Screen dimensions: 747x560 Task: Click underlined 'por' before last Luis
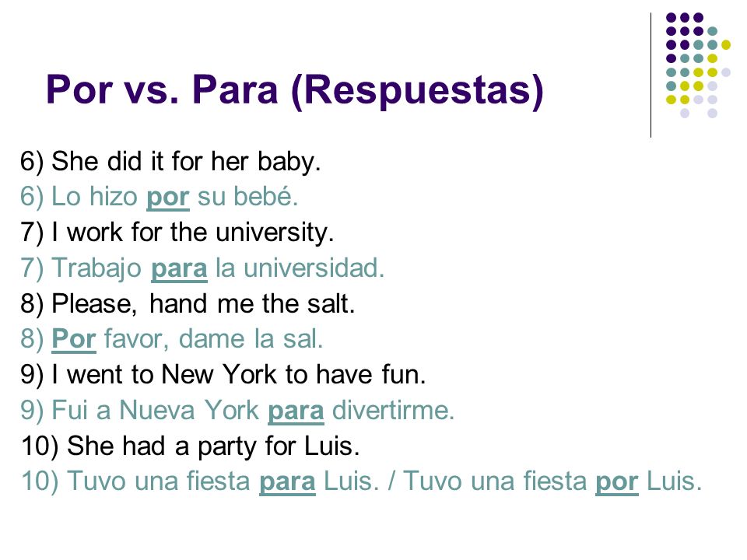pyautogui.click(x=617, y=481)
